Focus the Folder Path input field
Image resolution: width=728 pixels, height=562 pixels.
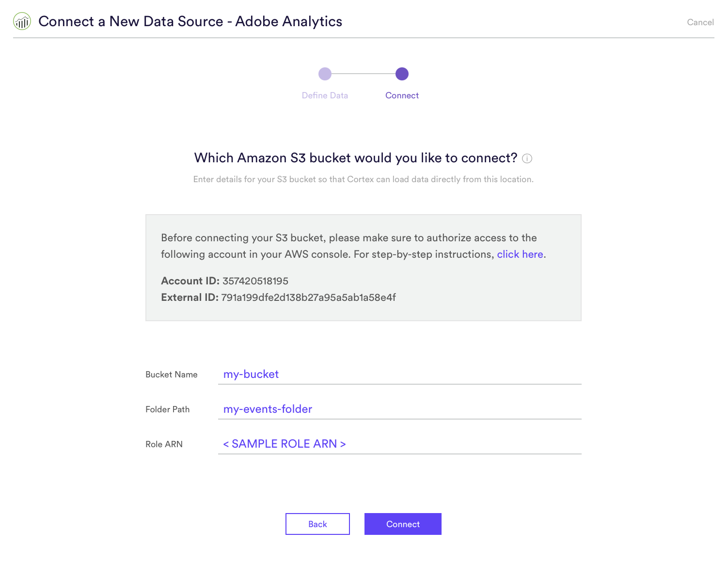tap(400, 409)
